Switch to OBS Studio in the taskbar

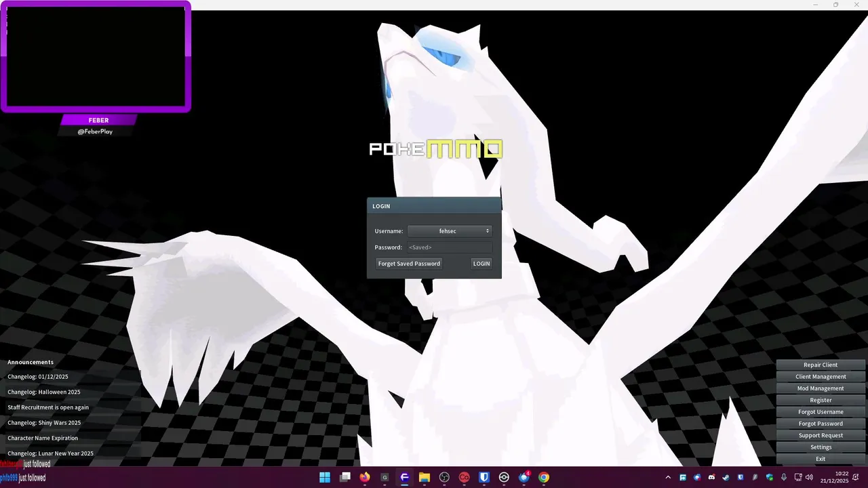coord(444,477)
